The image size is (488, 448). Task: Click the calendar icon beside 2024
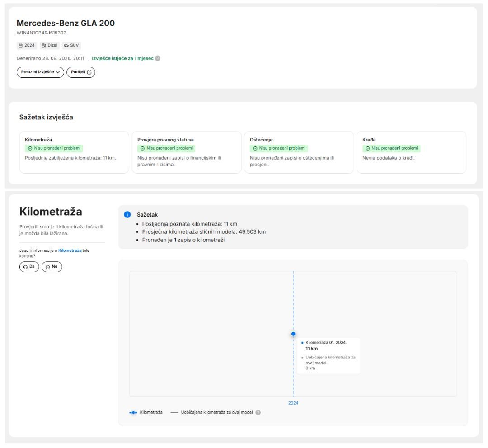coord(20,46)
